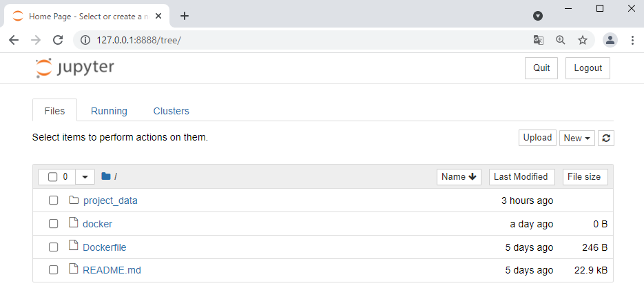Click the selected count '0' label
Screen dimensions: 644x299
pyautogui.click(x=65, y=177)
